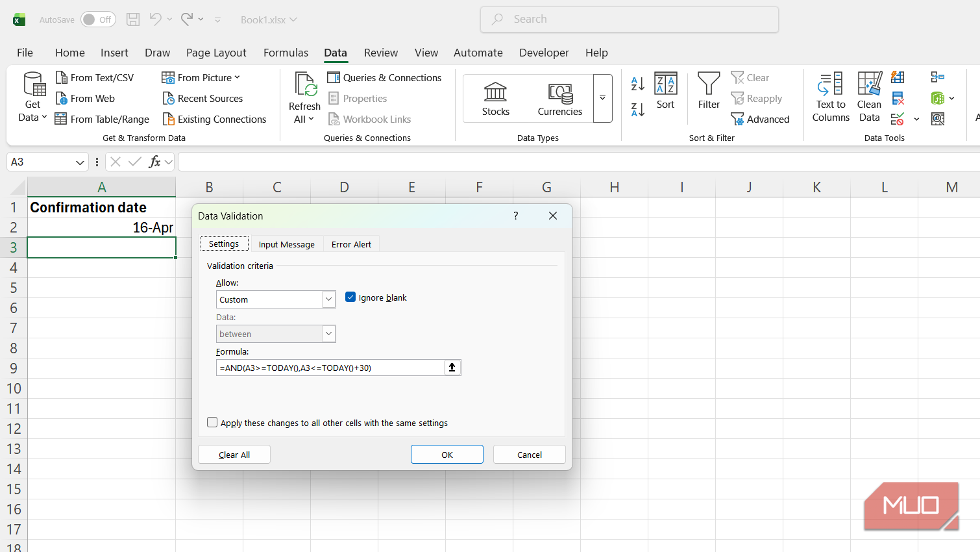Expand Data Model dropdown arrow
980x552 pixels.
[951, 99]
